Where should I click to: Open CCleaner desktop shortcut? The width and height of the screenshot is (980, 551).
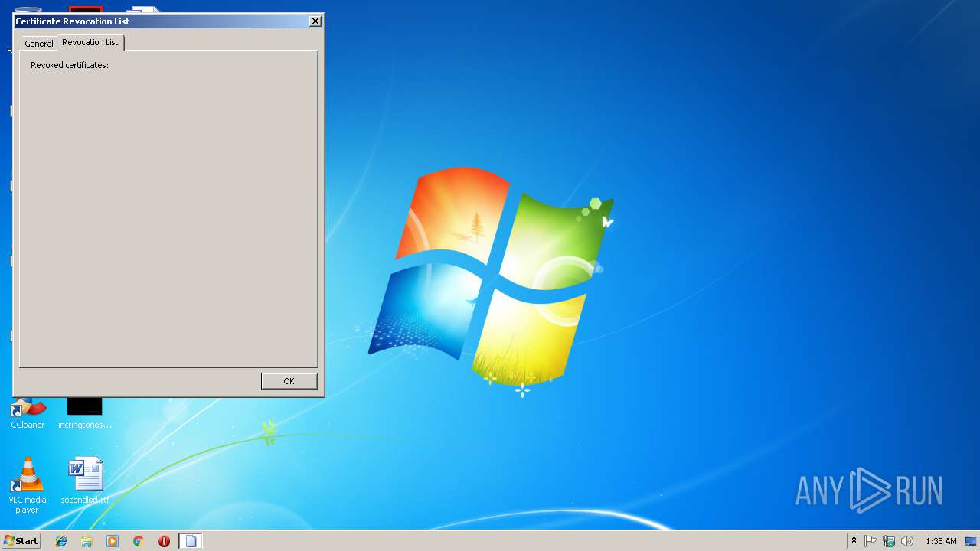(x=28, y=412)
